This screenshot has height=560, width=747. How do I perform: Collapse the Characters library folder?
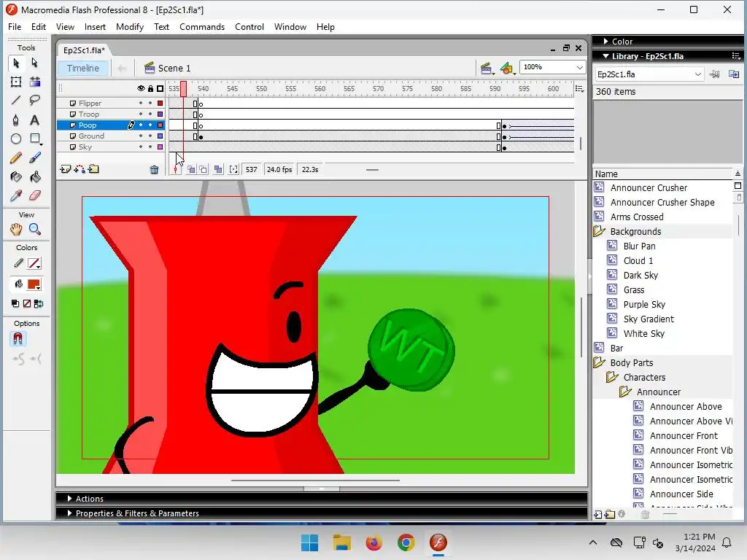pyautogui.click(x=612, y=378)
